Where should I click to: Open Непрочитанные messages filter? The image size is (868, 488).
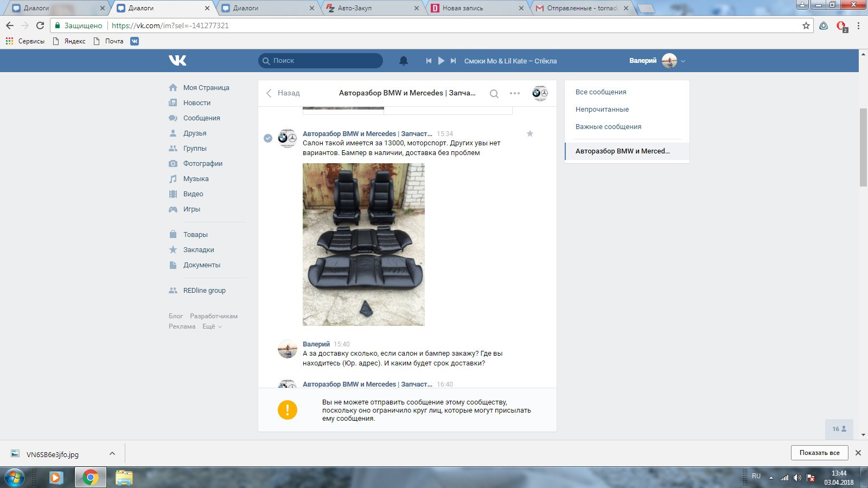point(602,109)
